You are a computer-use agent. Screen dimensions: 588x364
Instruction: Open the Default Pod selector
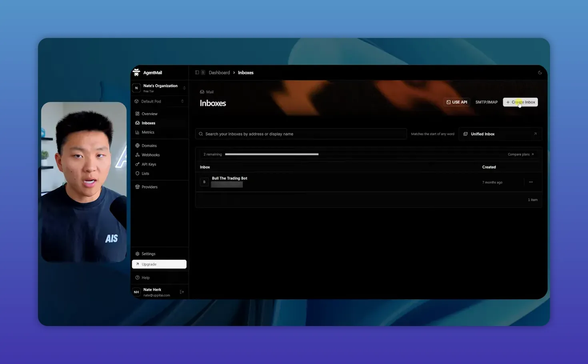click(x=160, y=101)
